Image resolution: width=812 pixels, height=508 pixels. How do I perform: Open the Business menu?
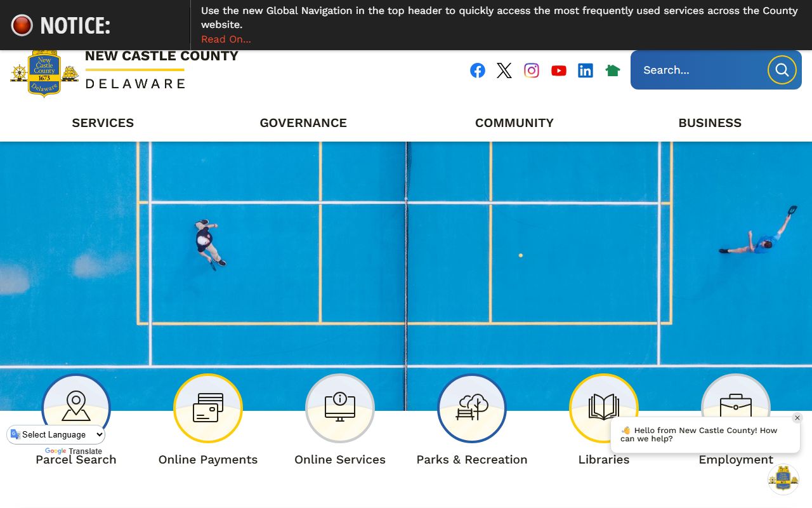(x=710, y=123)
